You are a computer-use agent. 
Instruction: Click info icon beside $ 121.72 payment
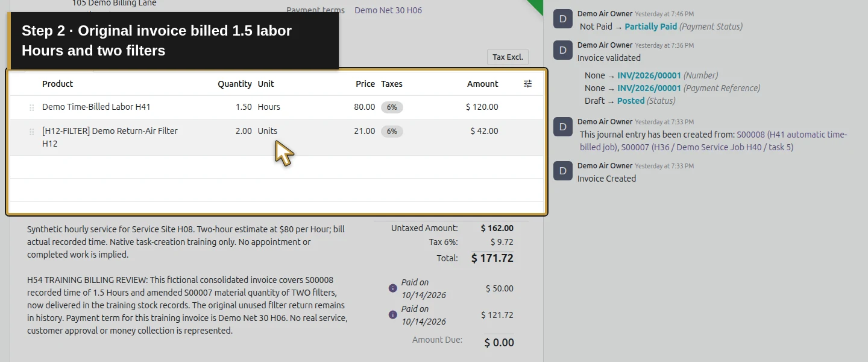point(393,314)
